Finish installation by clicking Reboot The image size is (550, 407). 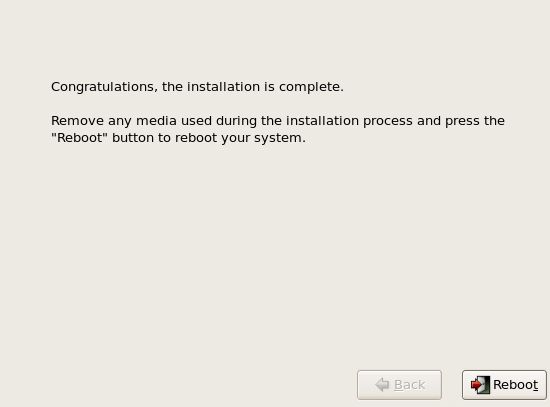tap(504, 385)
